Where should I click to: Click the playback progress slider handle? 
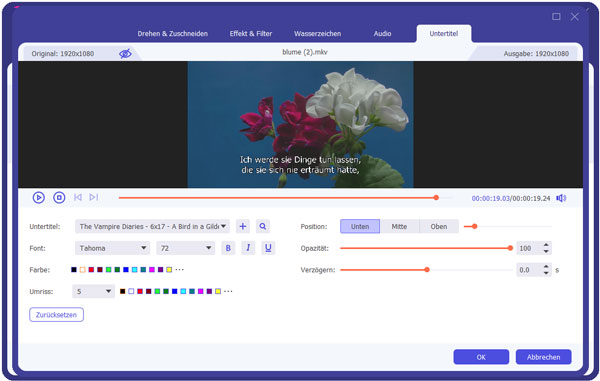(x=436, y=198)
